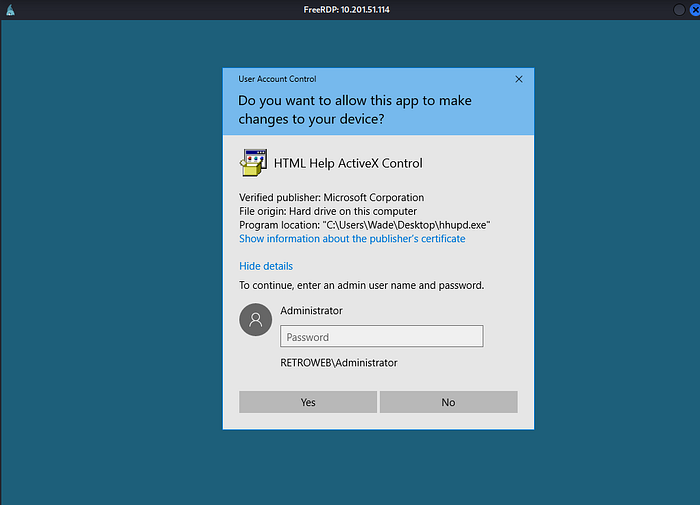Focus the Password input field
Screen dimensions: 700x505
[x=382, y=336]
